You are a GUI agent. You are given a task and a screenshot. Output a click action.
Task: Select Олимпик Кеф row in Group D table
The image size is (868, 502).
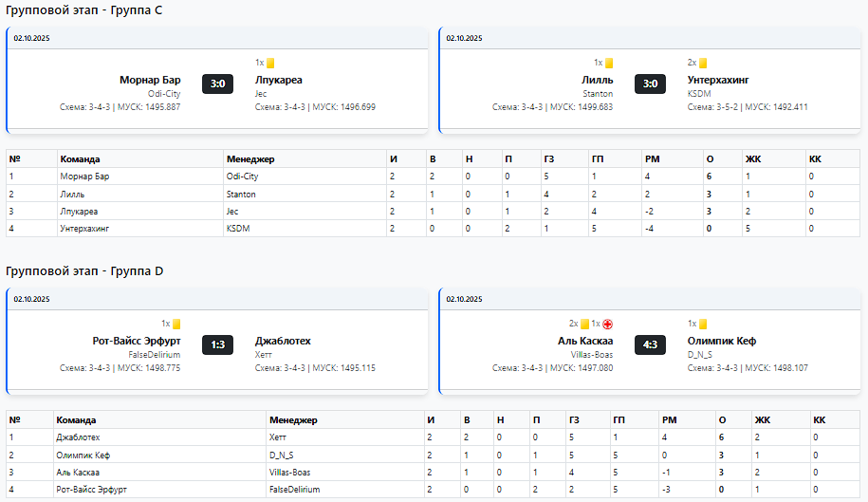(x=83, y=456)
